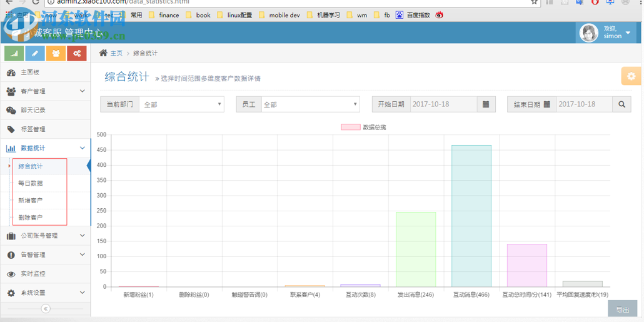This screenshot has height=322, width=644.
Task: Open 员工 employee dropdown
Action: pos(311,104)
